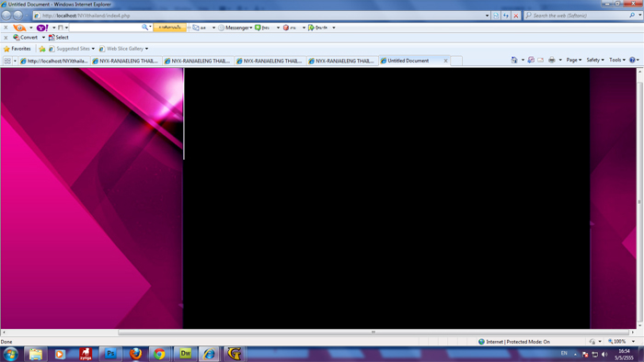The width and height of the screenshot is (644, 362).
Task: Close the Convert toolbar with its X
Action: 6,38
